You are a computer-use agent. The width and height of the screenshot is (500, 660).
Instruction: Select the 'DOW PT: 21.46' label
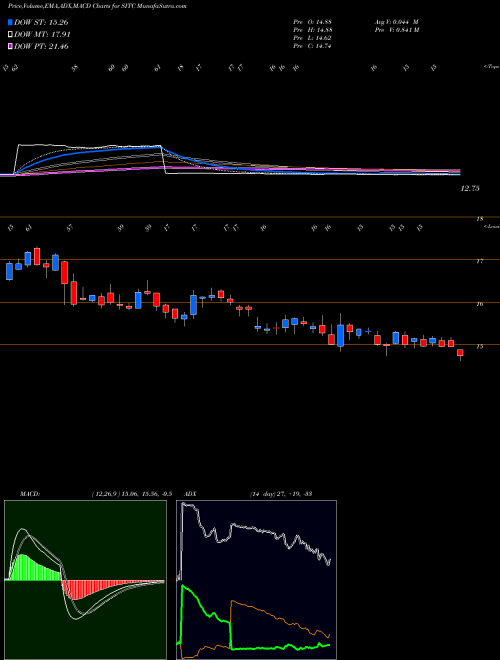click(x=42, y=46)
